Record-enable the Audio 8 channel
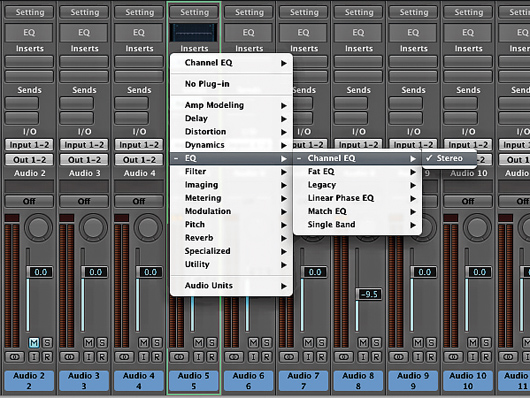Image resolution: width=530 pixels, height=398 pixels. [376, 357]
